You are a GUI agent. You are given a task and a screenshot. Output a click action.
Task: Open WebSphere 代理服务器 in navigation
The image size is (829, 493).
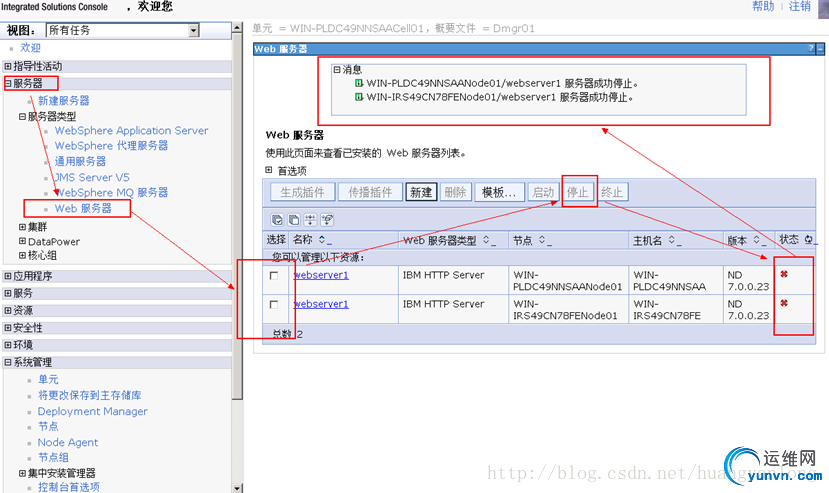click(x=112, y=145)
